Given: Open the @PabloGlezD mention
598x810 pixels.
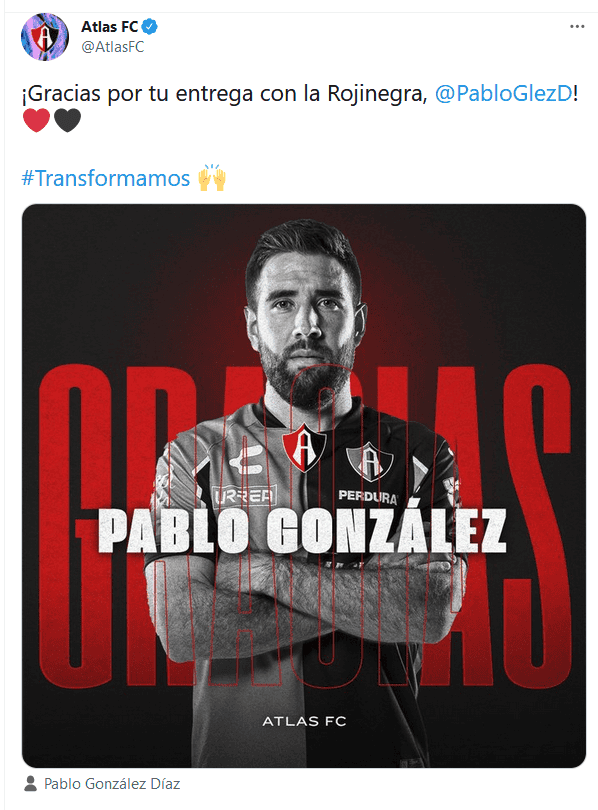Looking at the screenshot, I should (503, 94).
